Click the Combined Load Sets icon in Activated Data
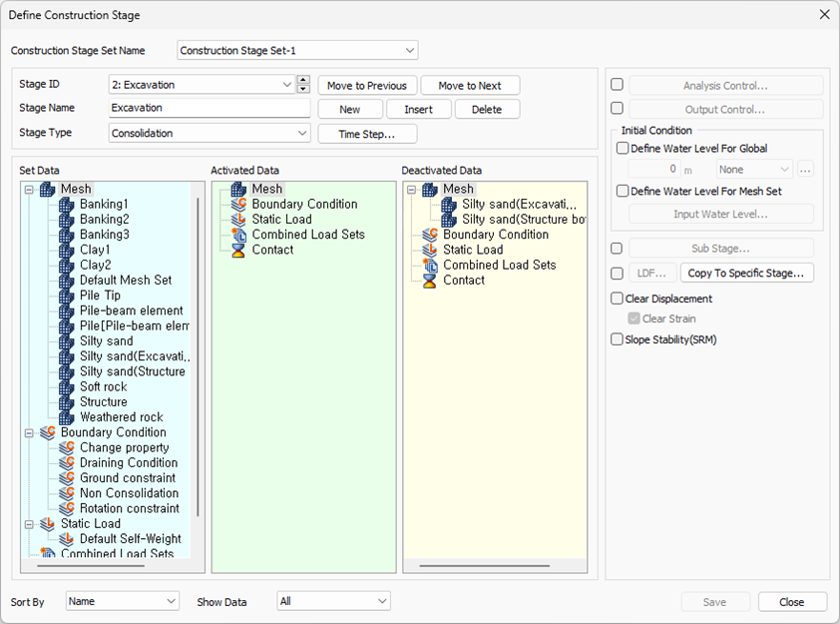The height and width of the screenshot is (624, 840). [x=238, y=235]
